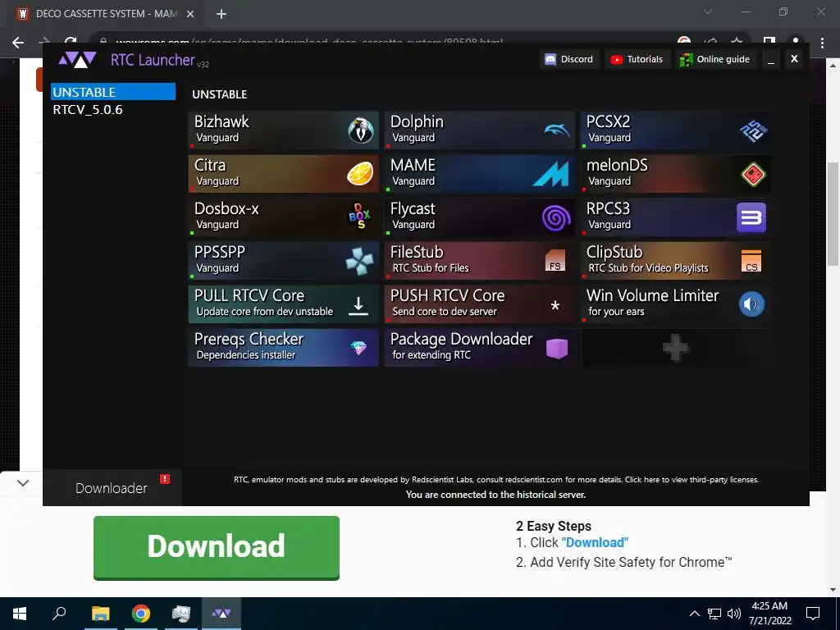Open the Windows Start menu

(x=20, y=614)
